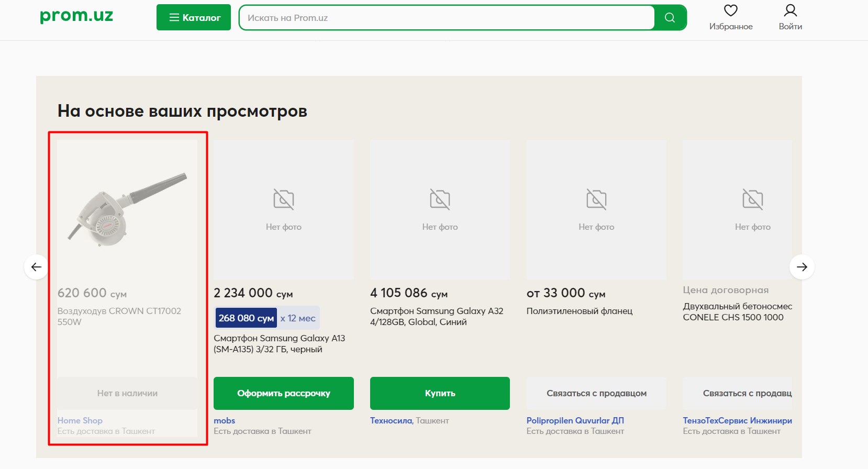Open the Каталог menu
This screenshot has width=868, height=469.
[194, 17]
